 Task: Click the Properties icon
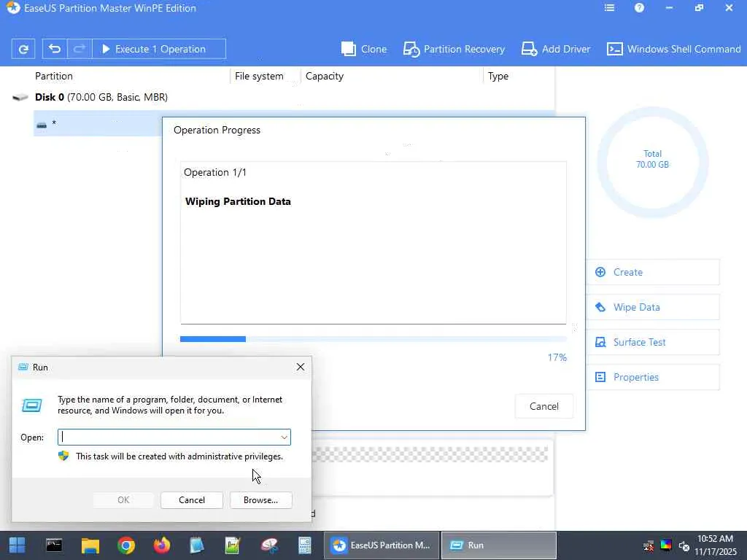[x=600, y=377]
